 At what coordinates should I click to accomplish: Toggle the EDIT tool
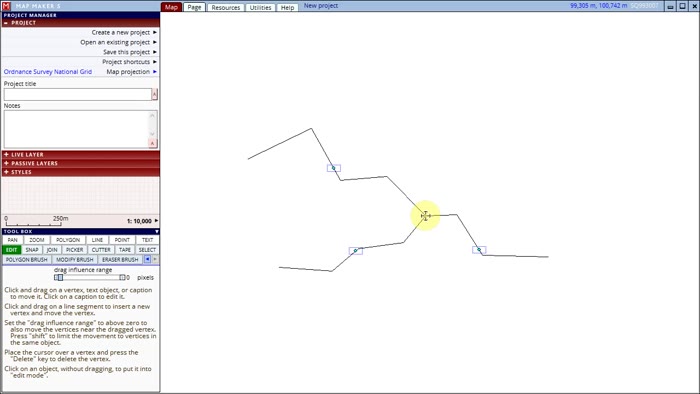point(11,250)
